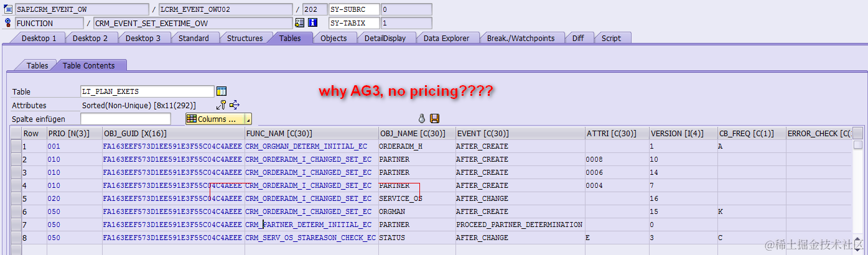868x255 pixels.
Task: Click PROCEED_PARTNER_DETERMINATION event cell
Action: [x=520, y=225]
